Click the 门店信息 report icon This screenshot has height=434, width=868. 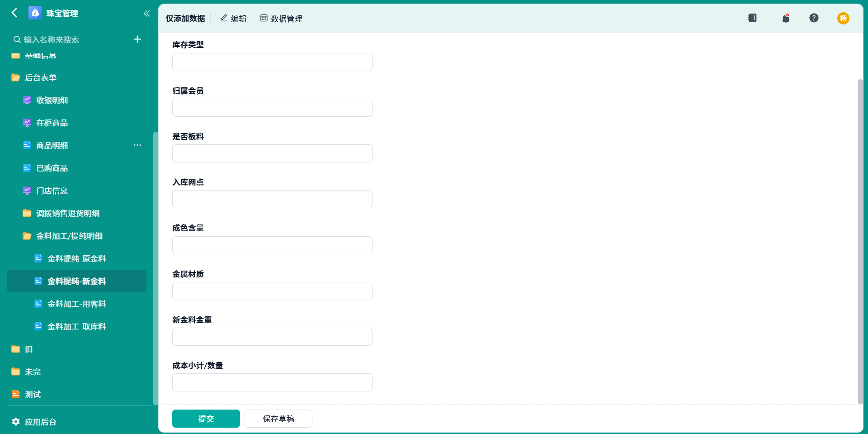point(27,191)
